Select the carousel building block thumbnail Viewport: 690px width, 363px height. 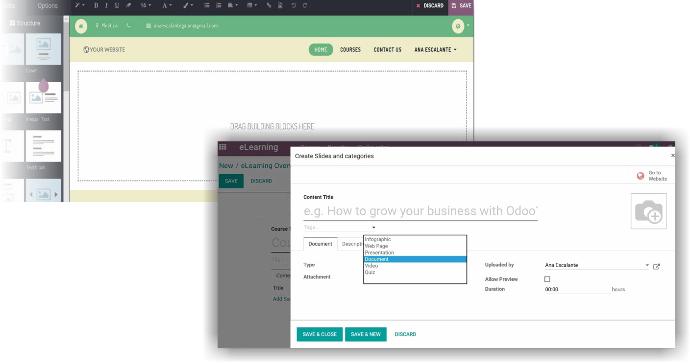tap(43, 191)
